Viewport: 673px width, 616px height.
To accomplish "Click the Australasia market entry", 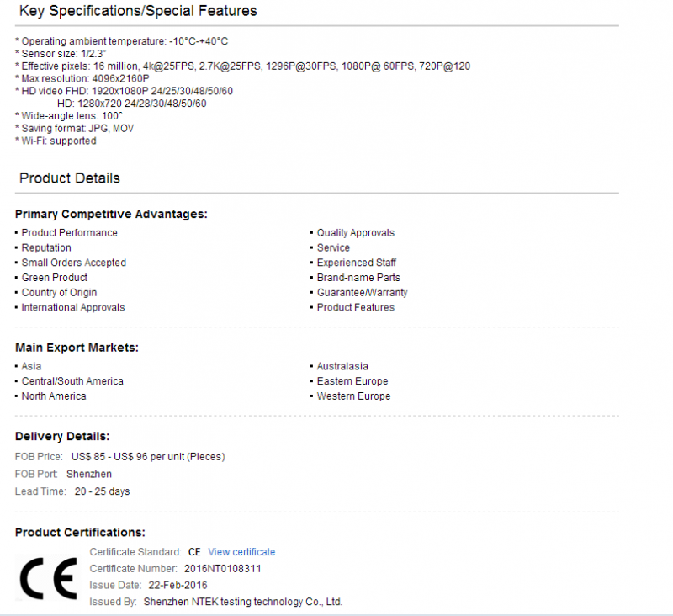I will pos(342,366).
